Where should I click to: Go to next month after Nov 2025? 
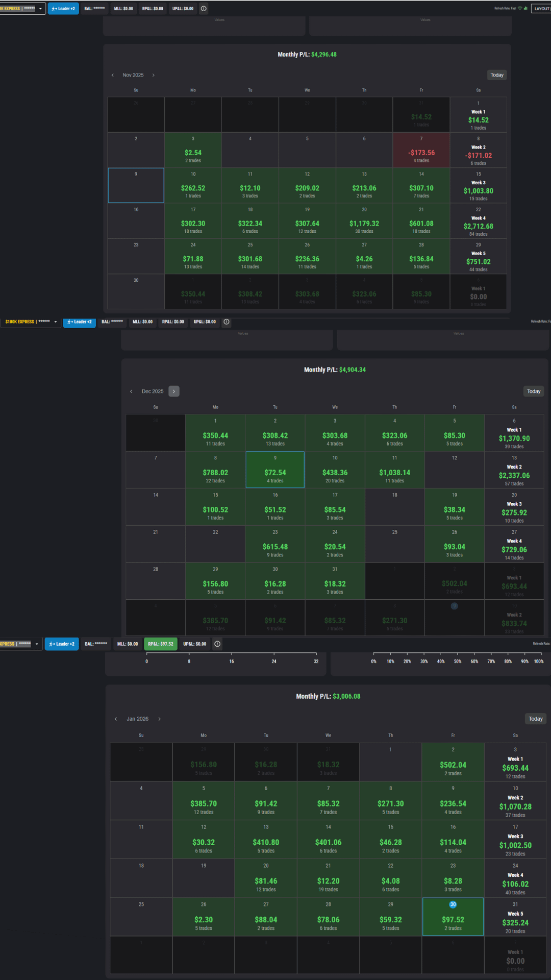click(x=153, y=75)
